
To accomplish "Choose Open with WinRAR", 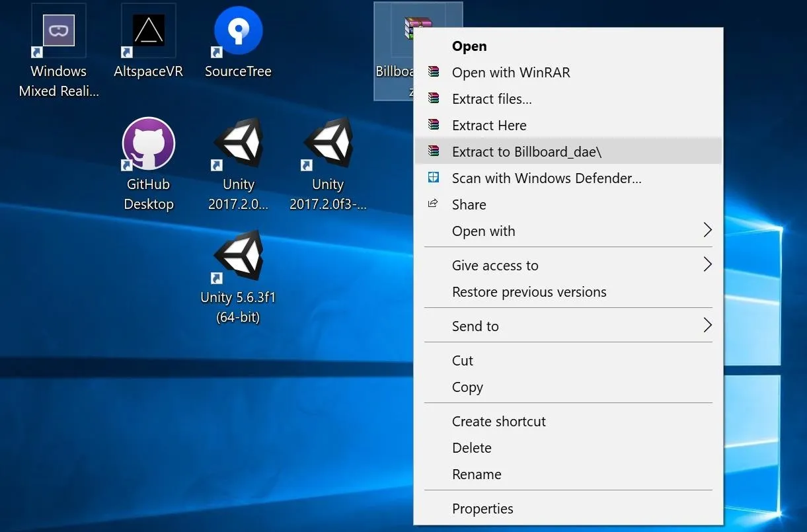I will coord(568,73).
